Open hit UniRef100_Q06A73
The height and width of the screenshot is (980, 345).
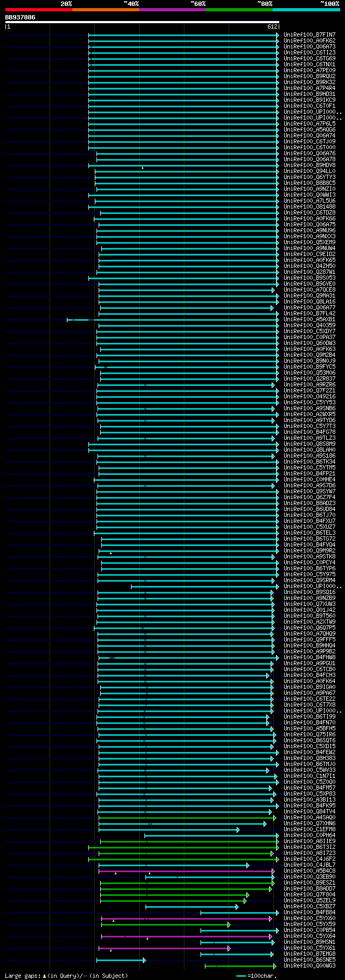[x=309, y=46]
